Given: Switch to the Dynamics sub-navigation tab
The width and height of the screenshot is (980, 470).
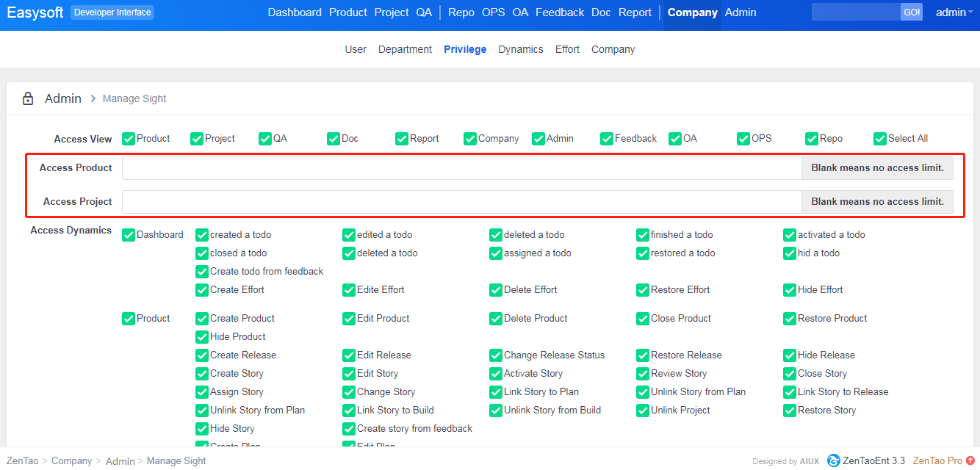Looking at the screenshot, I should click(x=520, y=49).
